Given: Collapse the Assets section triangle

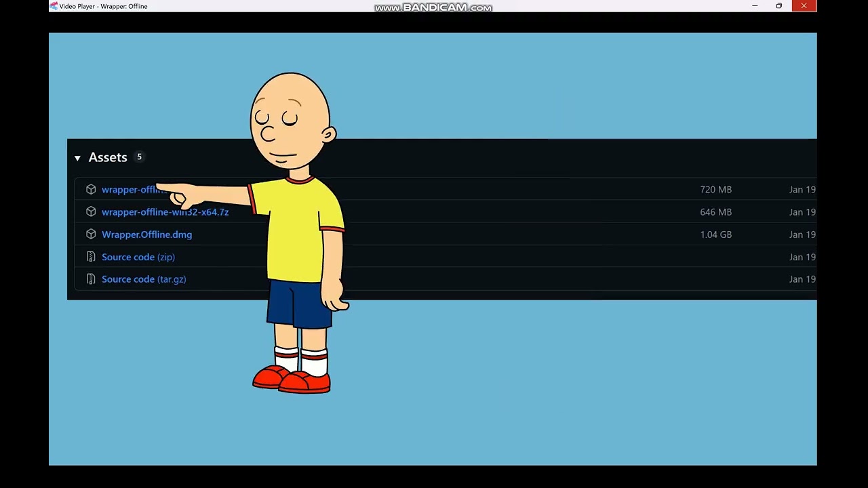Looking at the screenshot, I should pos(77,158).
